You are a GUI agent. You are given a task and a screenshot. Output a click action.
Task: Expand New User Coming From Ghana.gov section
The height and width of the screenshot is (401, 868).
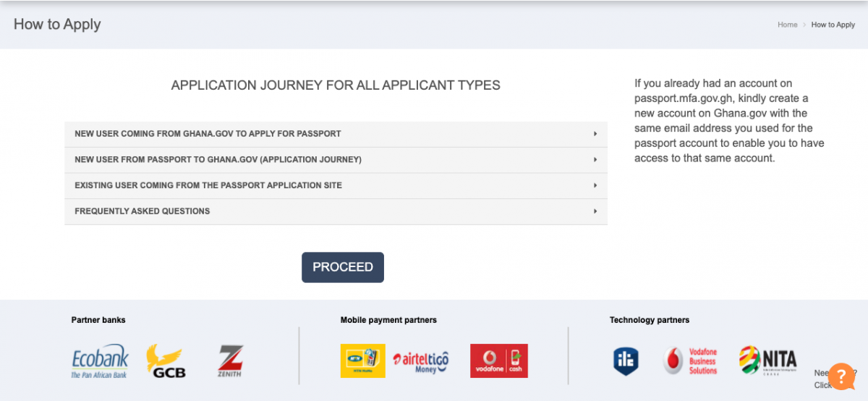point(336,134)
